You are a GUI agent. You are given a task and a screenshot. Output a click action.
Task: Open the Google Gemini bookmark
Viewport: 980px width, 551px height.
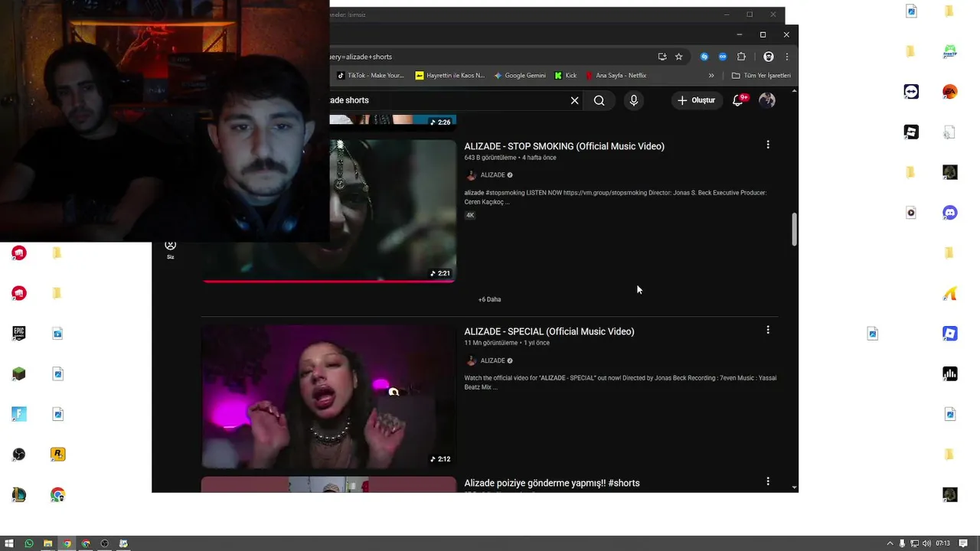pos(521,76)
